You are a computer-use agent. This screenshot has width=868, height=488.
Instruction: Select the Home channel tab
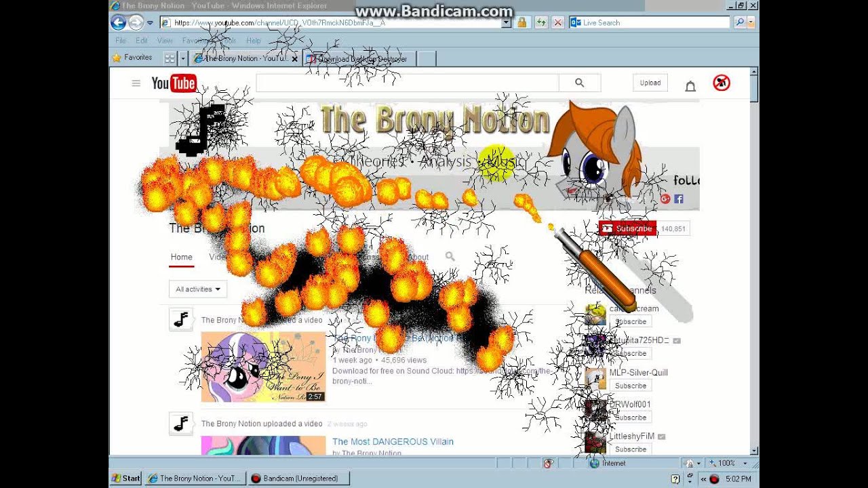(182, 257)
